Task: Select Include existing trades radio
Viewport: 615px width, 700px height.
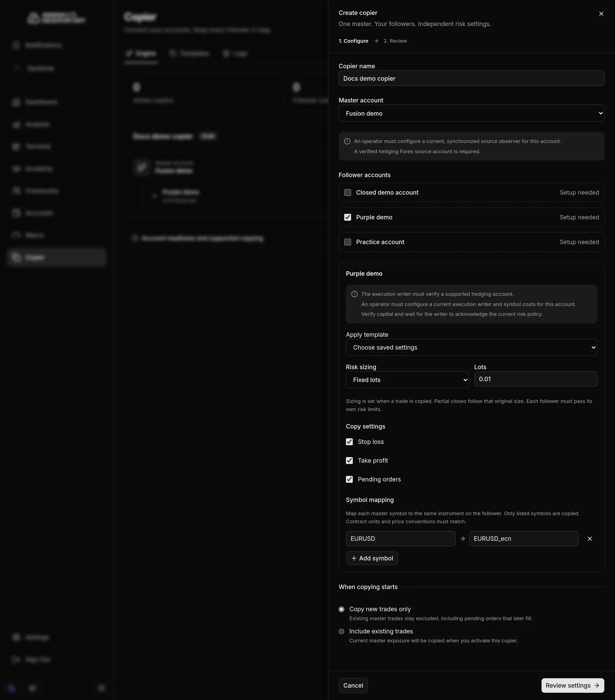Action: coord(341,631)
